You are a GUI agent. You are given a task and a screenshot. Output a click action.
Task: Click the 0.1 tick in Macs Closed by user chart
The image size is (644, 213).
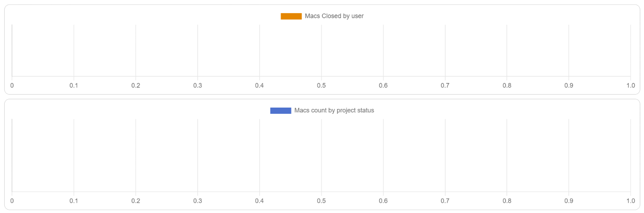[74, 86]
